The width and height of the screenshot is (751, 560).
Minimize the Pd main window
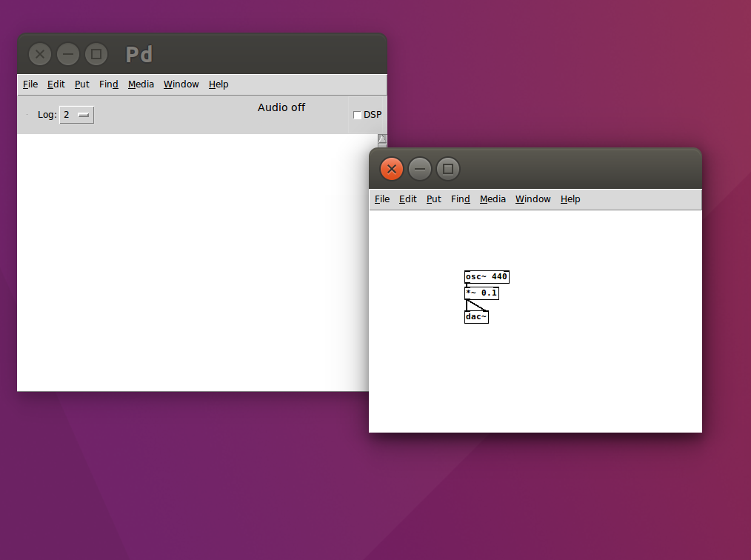(68, 54)
